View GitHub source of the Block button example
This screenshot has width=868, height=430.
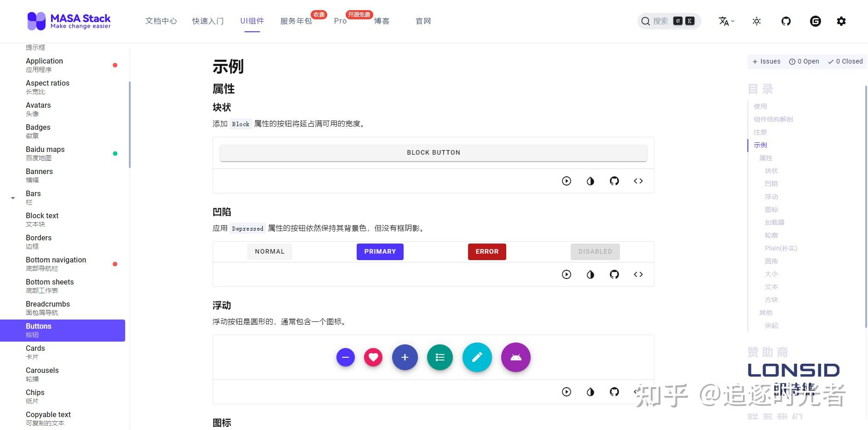(614, 180)
